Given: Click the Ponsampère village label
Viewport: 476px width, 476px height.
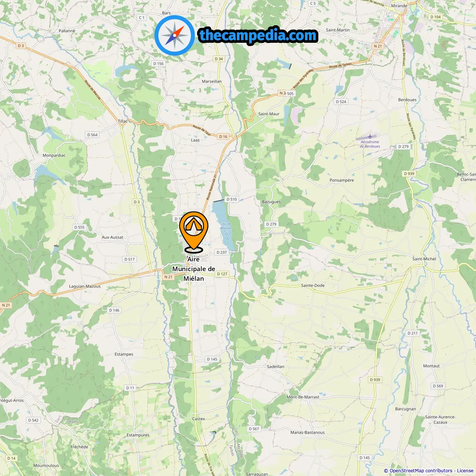Looking at the screenshot, I should (x=342, y=180).
